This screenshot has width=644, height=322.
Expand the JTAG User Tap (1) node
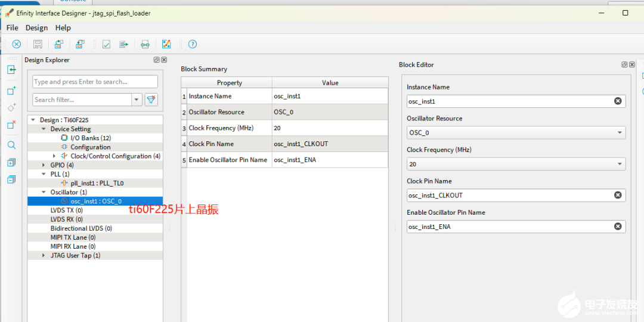(x=44, y=256)
